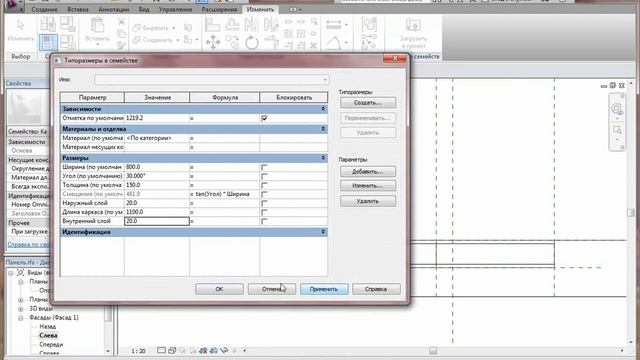Open the Имя type name dropdown
640x360 pixels.
click(x=324, y=80)
